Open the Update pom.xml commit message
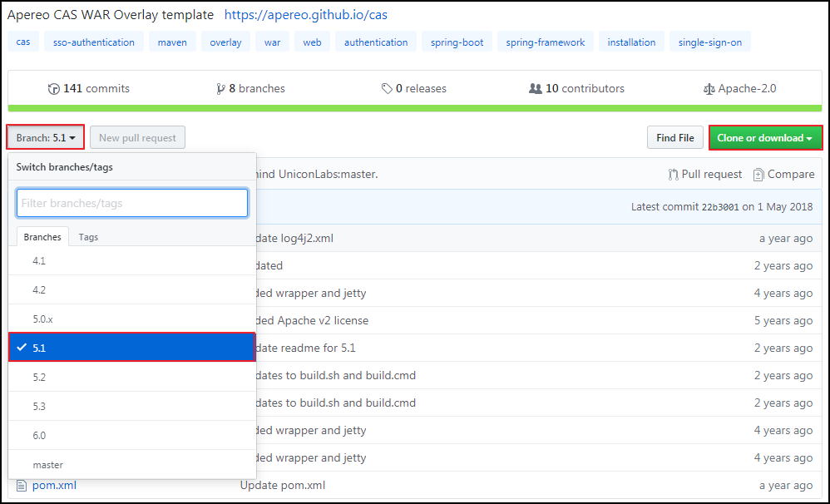The height and width of the screenshot is (504, 830). pyautogui.click(x=283, y=485)
